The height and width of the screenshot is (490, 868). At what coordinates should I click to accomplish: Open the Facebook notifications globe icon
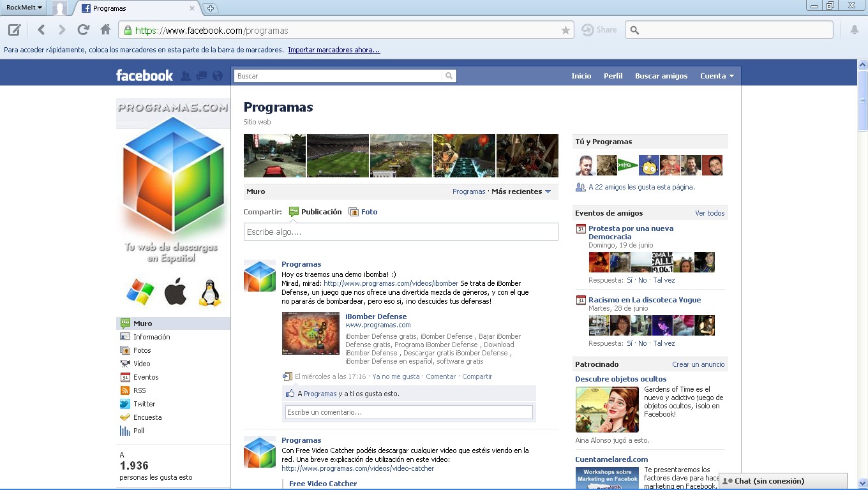coord(218,76)
